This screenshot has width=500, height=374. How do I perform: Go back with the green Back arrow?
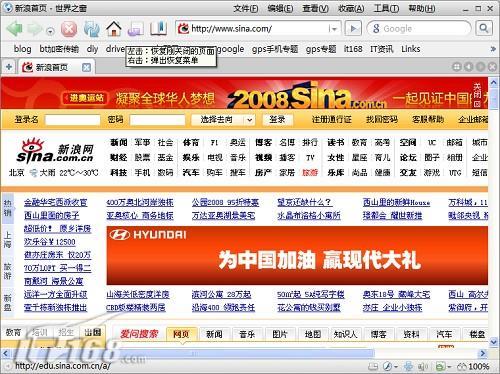pos(14,29)
